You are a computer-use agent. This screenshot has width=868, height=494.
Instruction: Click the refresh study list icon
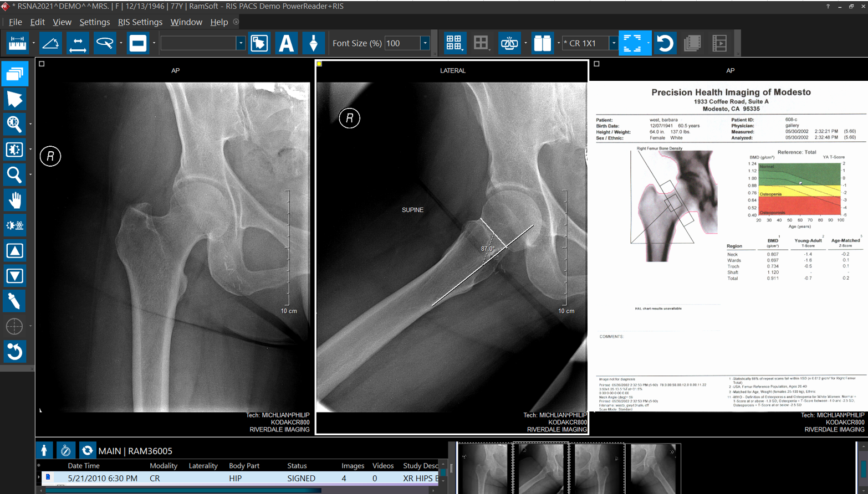tap(87, 450)
